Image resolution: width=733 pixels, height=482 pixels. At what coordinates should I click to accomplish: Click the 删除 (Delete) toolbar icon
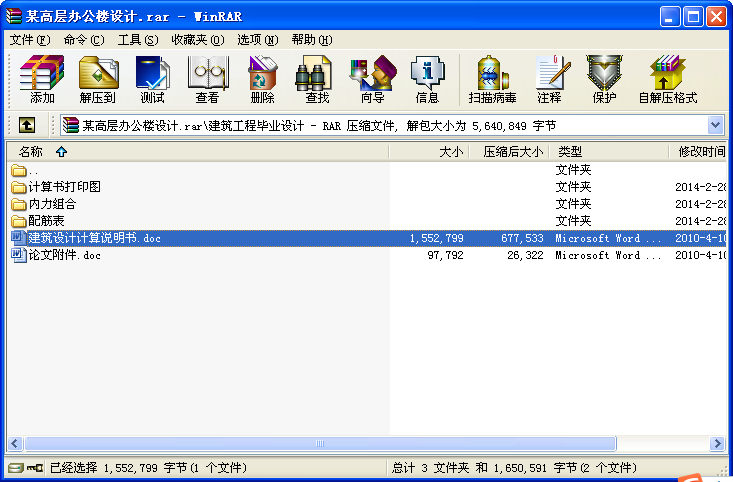click(262, 79)
